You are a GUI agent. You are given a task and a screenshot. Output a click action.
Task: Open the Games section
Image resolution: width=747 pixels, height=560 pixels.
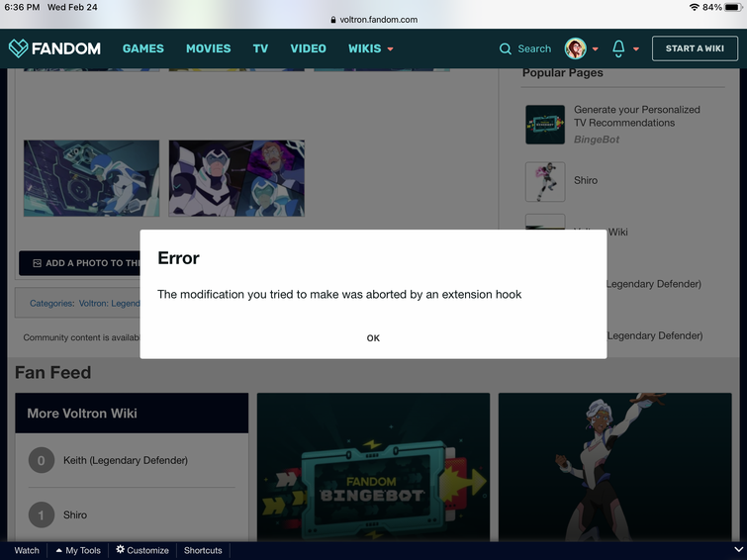[142, 48]
